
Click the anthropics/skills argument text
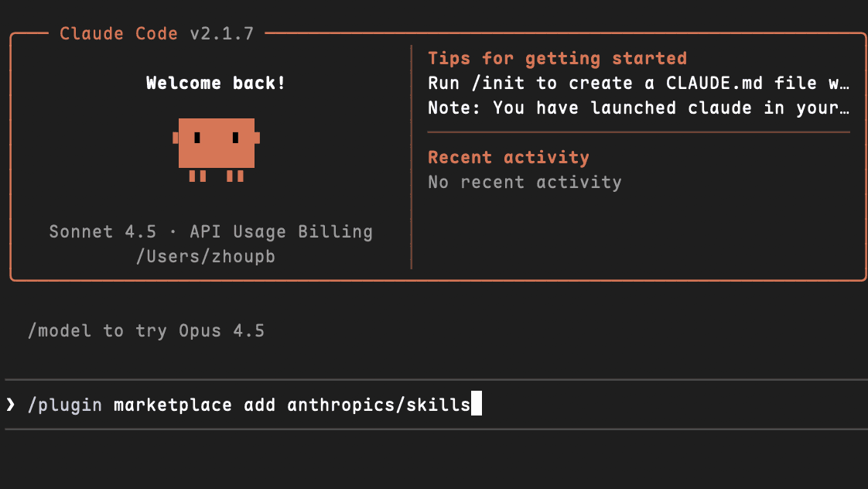pyautogui.click(x=378, y=405)
